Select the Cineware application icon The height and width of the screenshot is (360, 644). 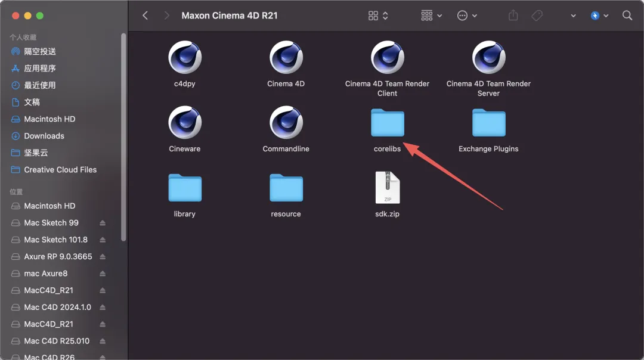[x=185, y=122]
